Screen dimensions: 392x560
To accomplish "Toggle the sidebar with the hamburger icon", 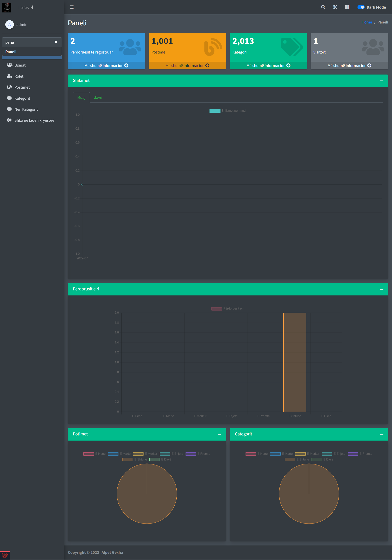I will tap(71, 7).
